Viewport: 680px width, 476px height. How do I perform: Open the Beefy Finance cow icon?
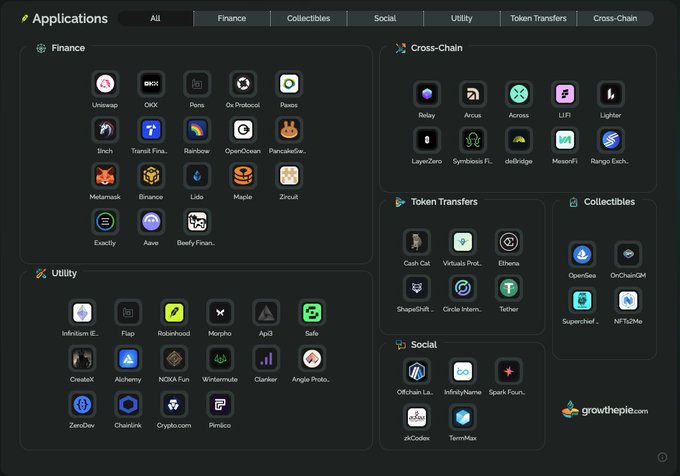(x=197, y=222)
